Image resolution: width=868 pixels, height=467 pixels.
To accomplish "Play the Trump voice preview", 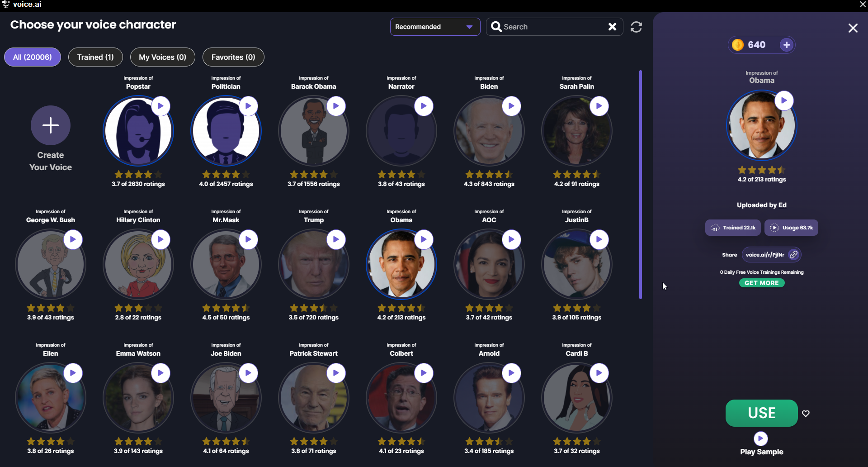I will pos(336,240).
